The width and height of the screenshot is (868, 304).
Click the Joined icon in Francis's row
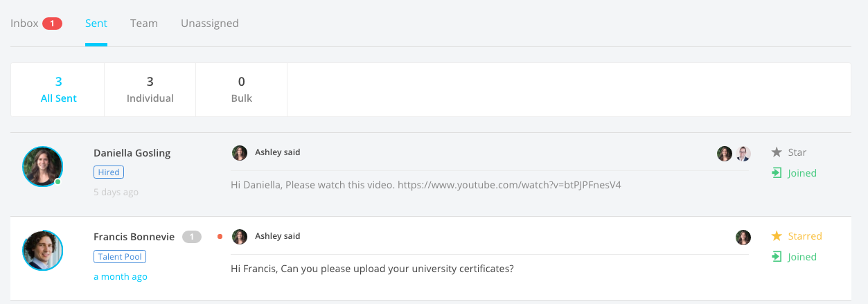(x=777, y=257)
